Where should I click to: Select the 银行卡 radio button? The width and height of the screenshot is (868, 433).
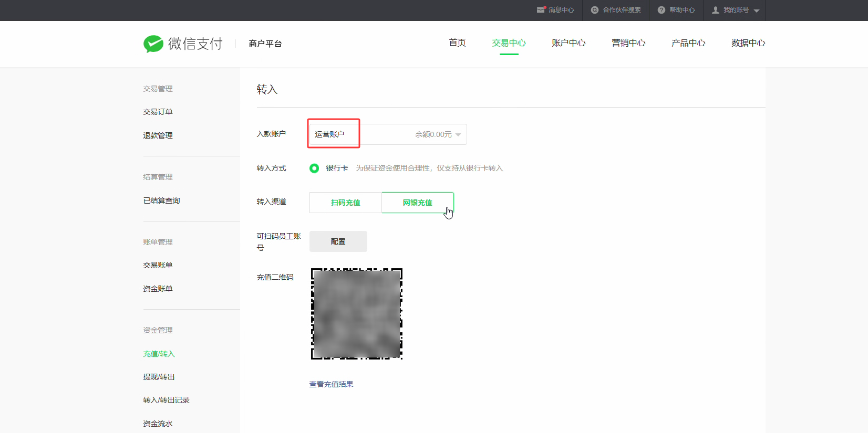pyautogui.click(x=314, y=168)
